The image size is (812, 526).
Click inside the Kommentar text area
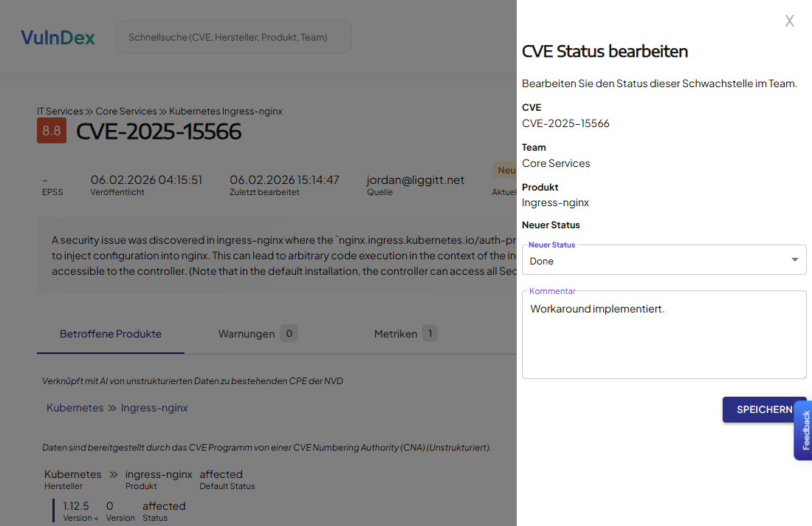point(664,334)
